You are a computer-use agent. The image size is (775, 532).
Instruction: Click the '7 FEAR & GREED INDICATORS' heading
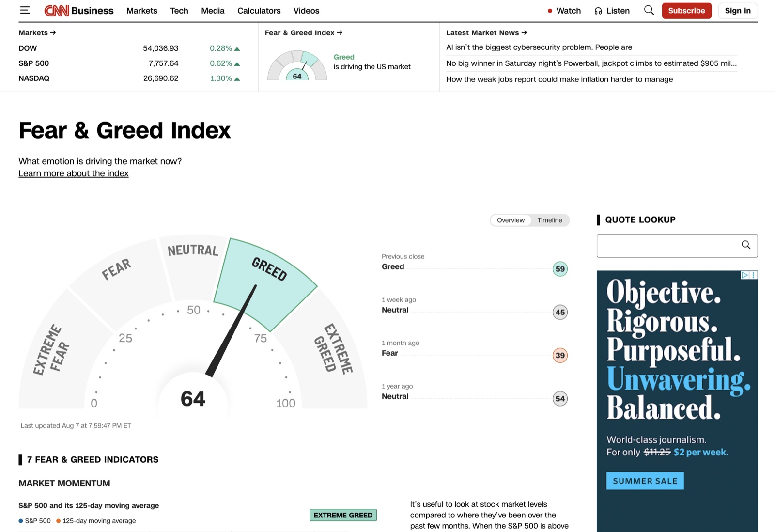[93, 459]
